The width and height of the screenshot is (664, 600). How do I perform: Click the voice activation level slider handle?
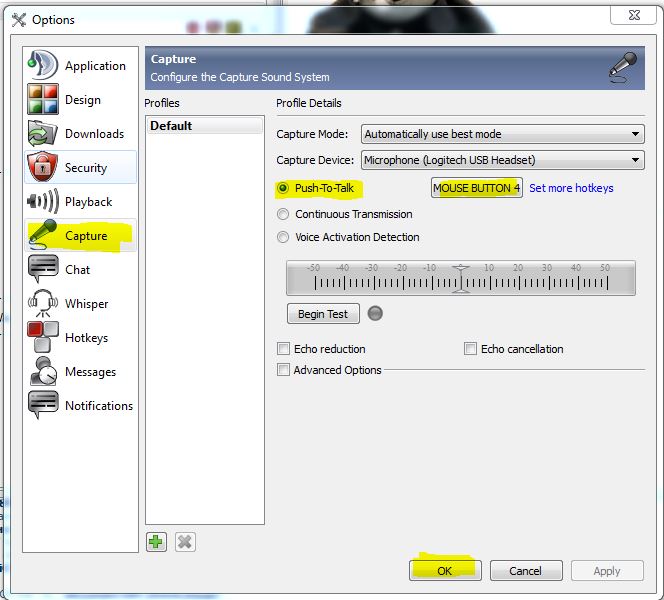point(461,279)
